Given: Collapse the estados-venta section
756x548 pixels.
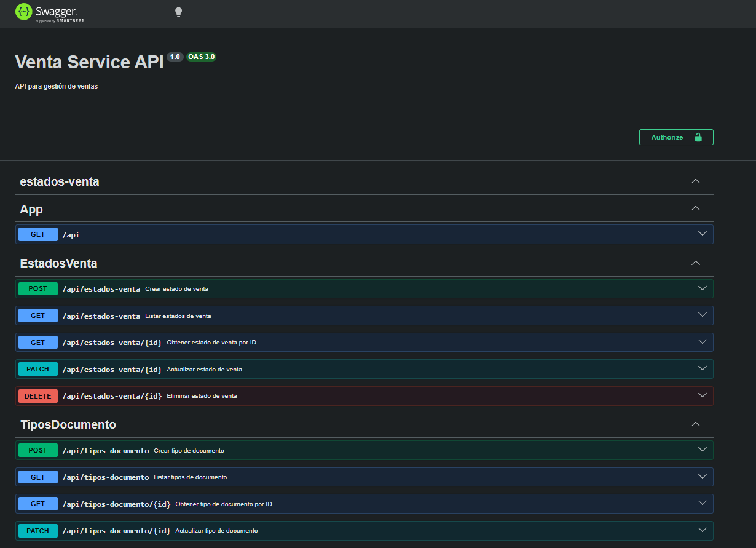Looking at the screenshot, I should point(696,181).
